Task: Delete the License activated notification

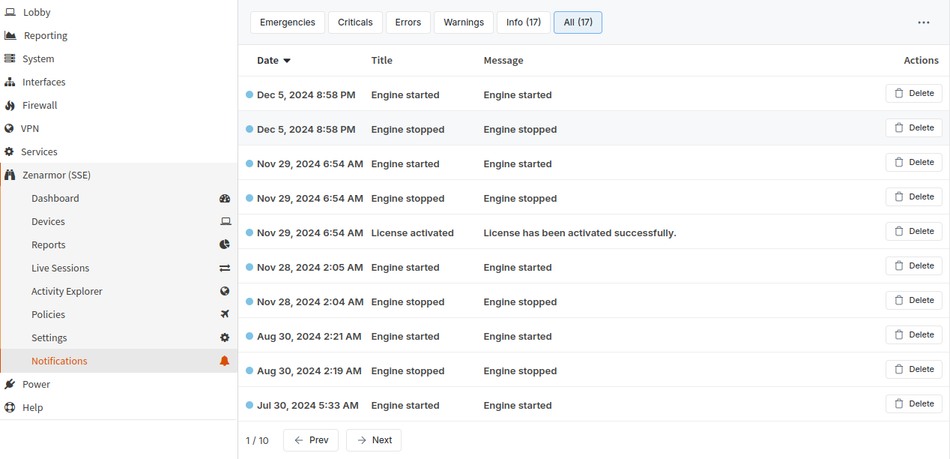Action: (913, 232)
